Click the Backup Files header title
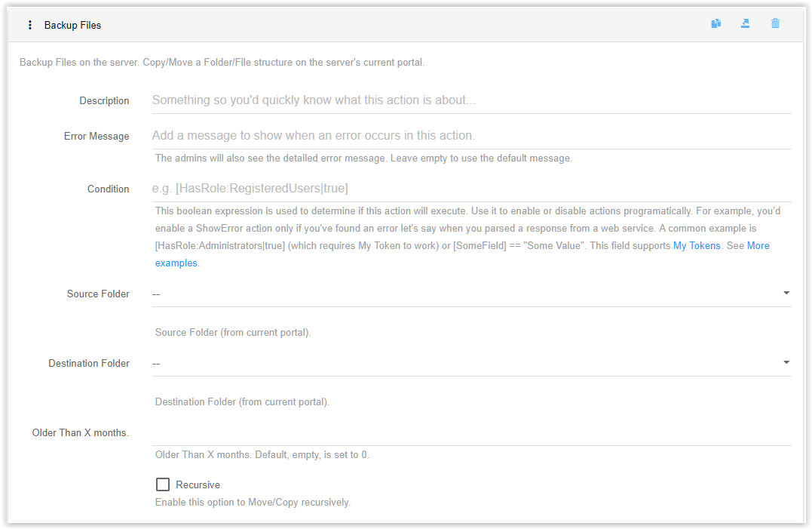This screenshot has height=529, width=812. point(72,26)
